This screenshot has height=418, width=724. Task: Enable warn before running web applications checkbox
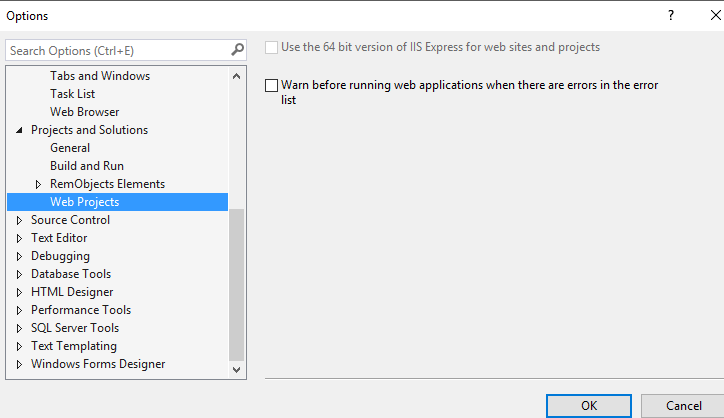click(271, 86)
